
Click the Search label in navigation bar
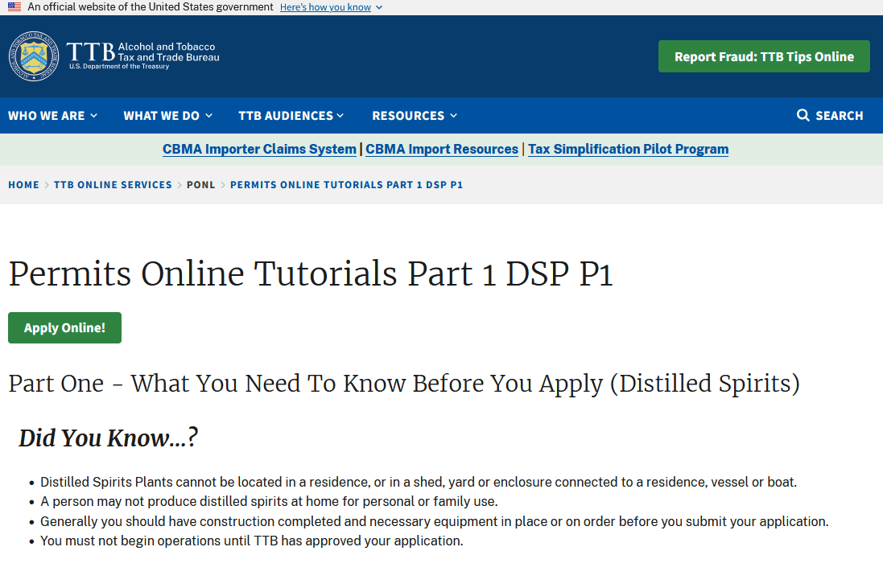click(839, 116)
